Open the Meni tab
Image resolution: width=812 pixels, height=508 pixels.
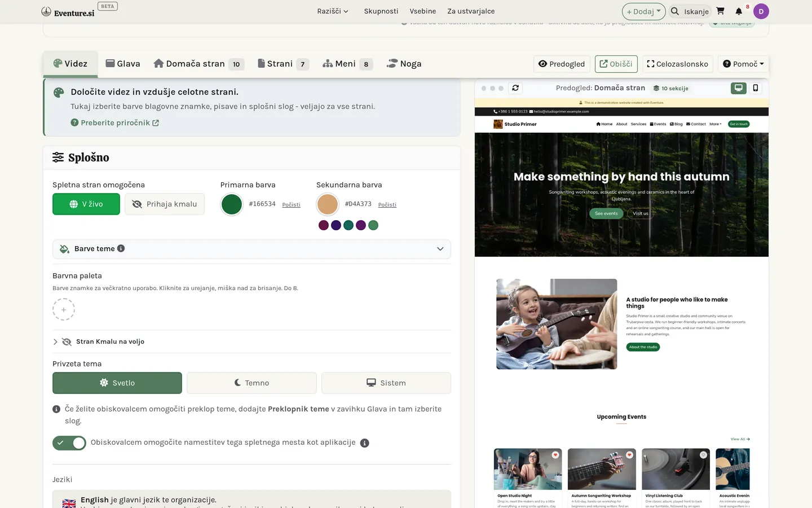(x=347, y=64)
